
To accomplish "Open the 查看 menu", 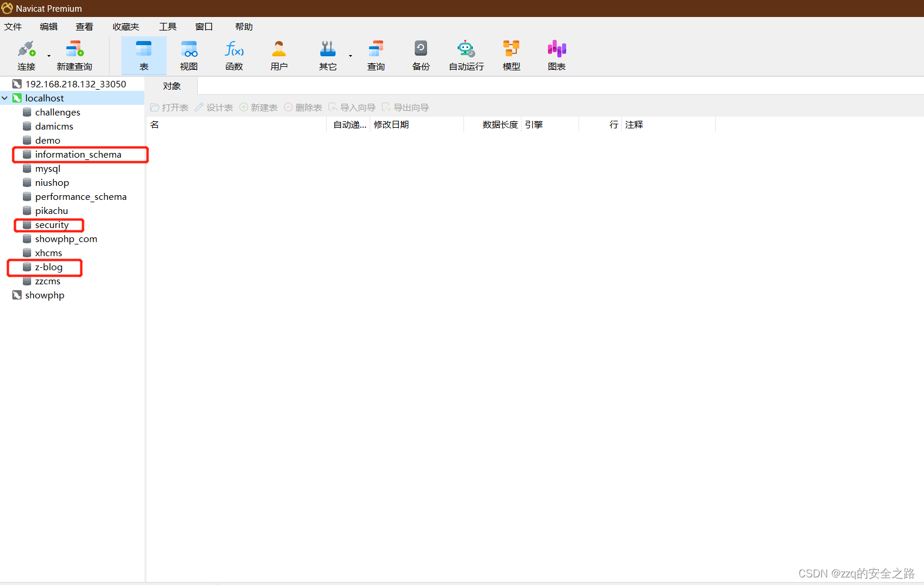I will 84,26.
